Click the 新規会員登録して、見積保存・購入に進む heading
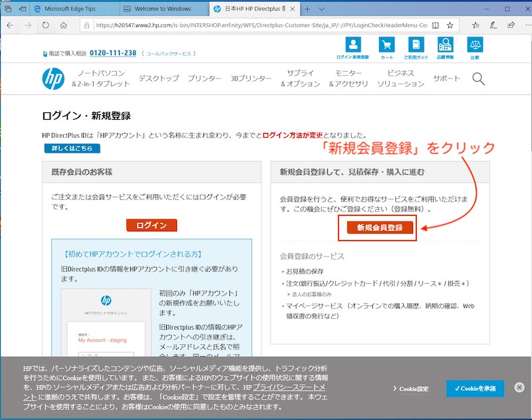 coord(352,172)
